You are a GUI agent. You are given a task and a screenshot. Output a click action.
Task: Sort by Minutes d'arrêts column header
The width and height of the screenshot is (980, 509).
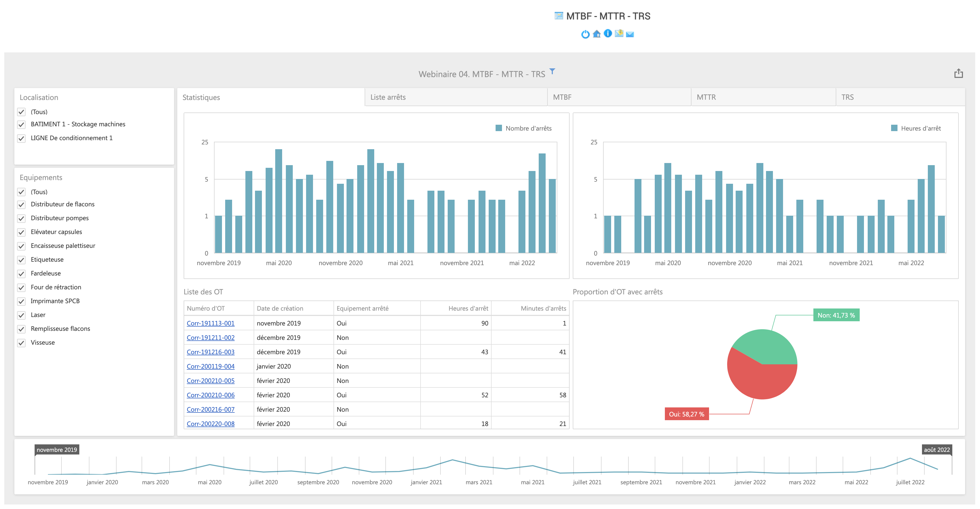(530, 308)
